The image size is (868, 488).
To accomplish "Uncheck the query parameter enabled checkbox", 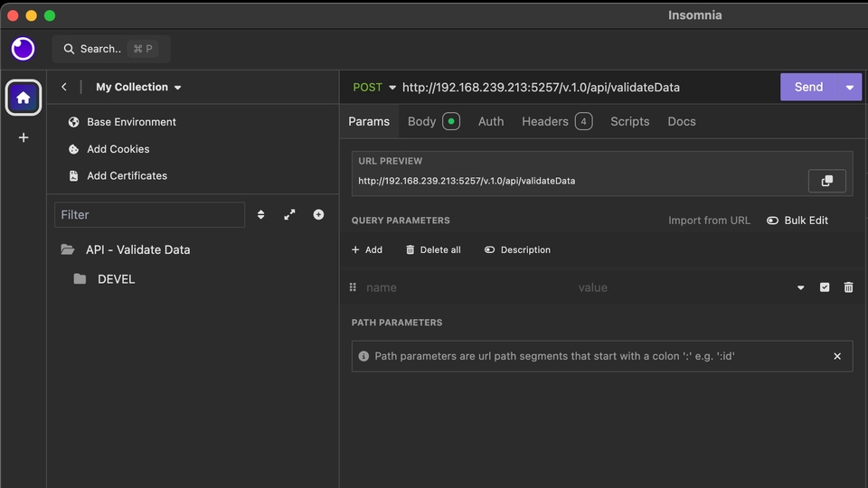I will coord(825,287).
